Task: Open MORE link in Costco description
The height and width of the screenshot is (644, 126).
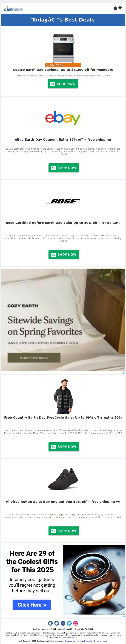Action: (x=107, y=76)
